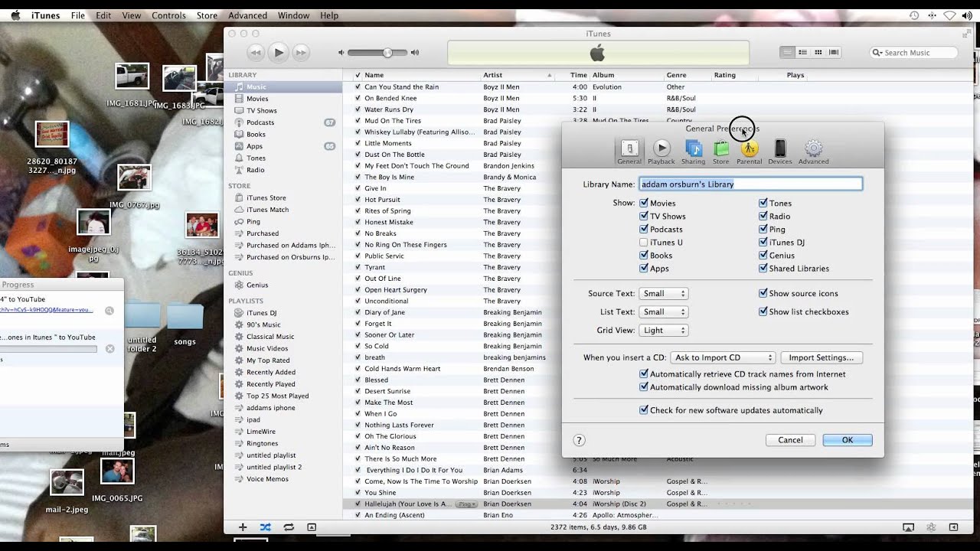Open When you insert a CD dropdown
The image size is (980, 551).
[x=724, y=357]
